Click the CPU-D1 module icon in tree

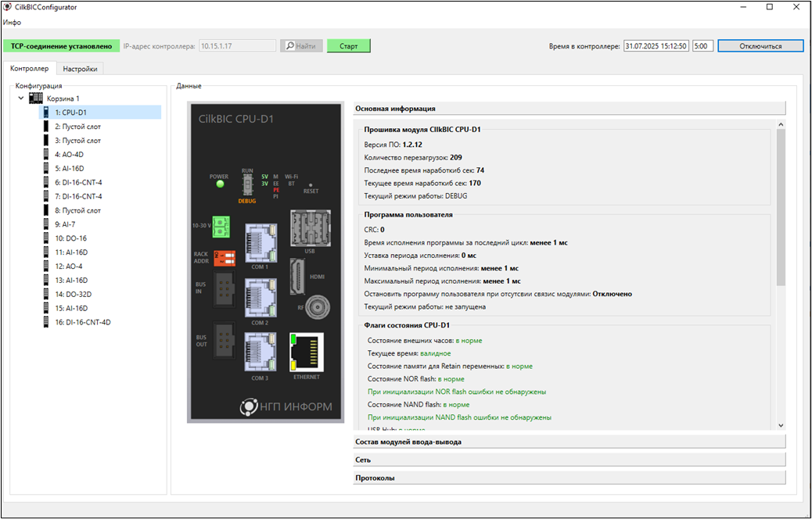pyautogui.click(x=46, y=113)
